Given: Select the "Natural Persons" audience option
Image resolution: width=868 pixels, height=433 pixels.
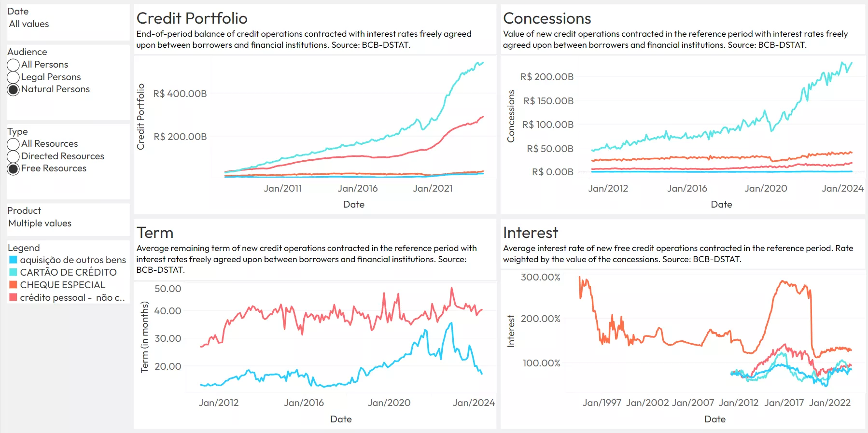Looking at the screenshot, I should click(14, 89).
